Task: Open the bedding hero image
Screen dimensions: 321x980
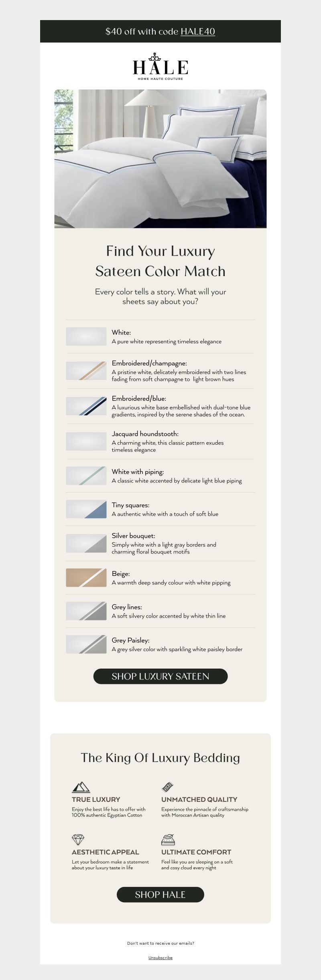Action: click(x=160, y=159)
